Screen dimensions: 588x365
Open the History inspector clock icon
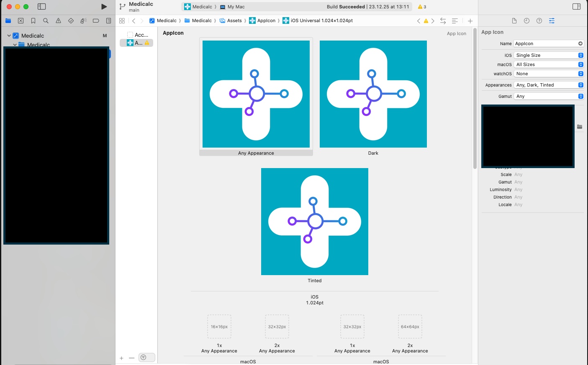point(526,20)
